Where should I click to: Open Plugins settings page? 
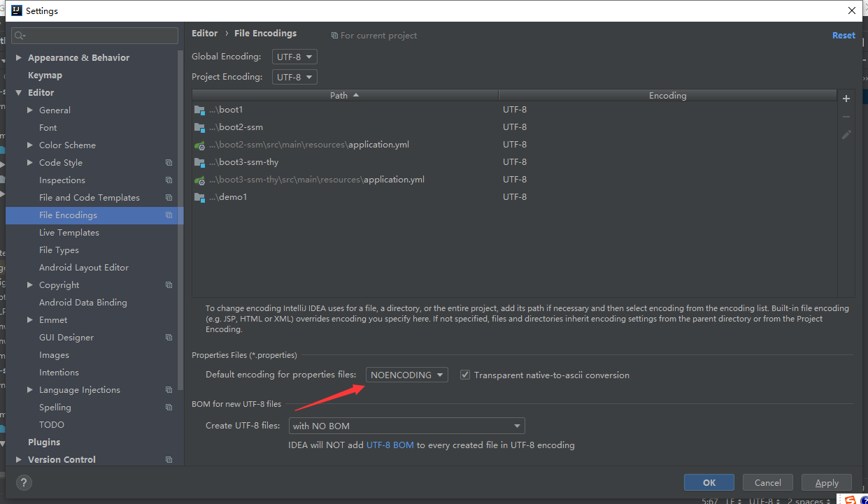coord(44,442)
